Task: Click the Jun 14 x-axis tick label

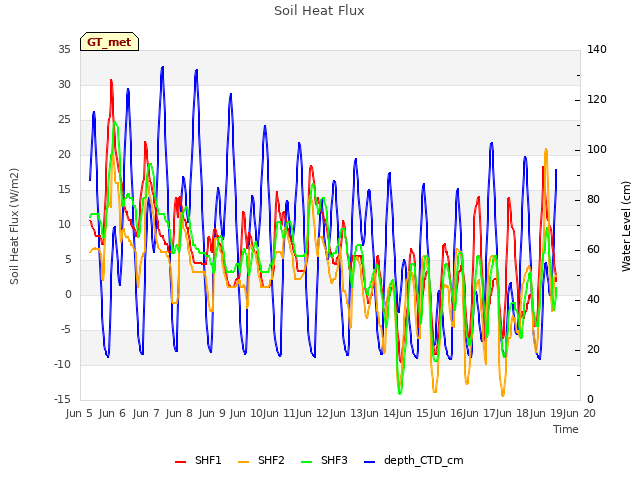Action: (x=380, y=413)
